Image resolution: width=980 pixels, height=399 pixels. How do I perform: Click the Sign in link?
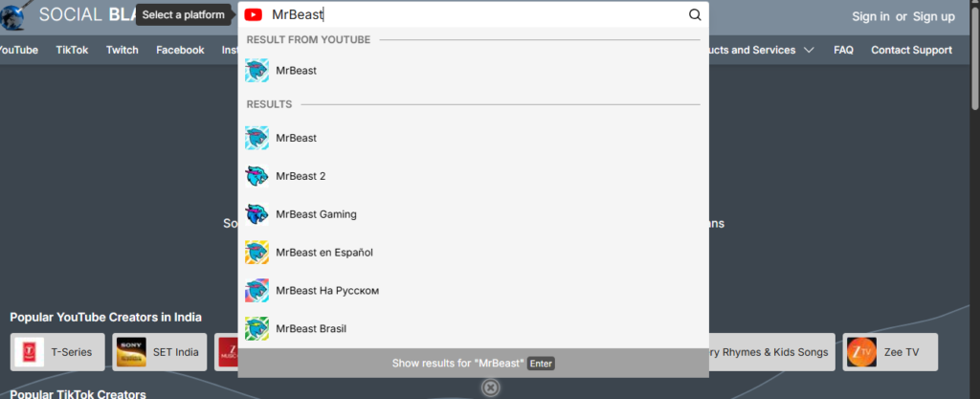tap(870, 16)
